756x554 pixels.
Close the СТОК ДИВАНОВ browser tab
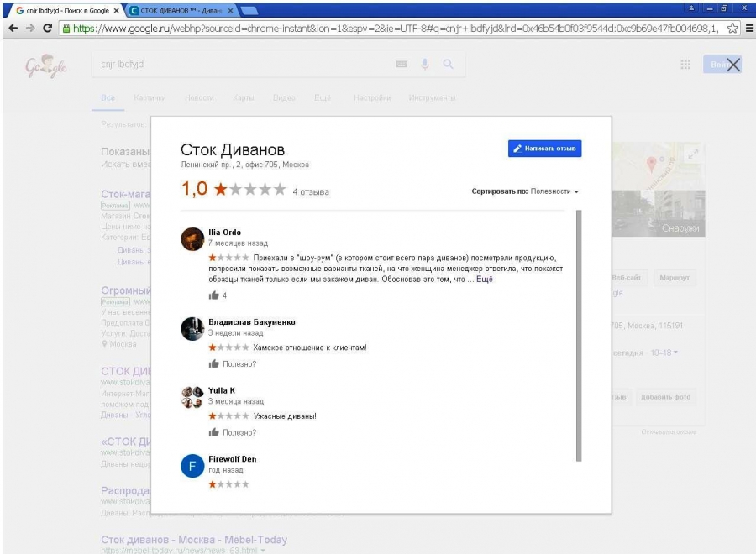pyautogui.click(x=230, y=10)
